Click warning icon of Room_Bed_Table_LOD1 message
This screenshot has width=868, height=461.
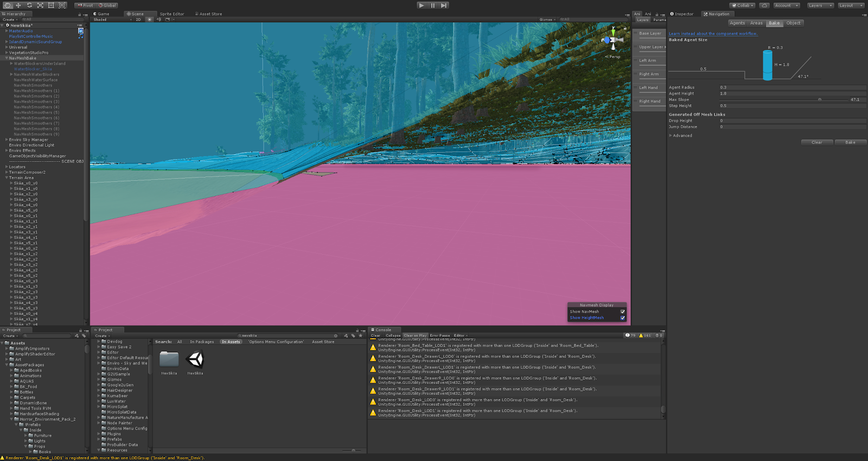(x=373, y=348)
